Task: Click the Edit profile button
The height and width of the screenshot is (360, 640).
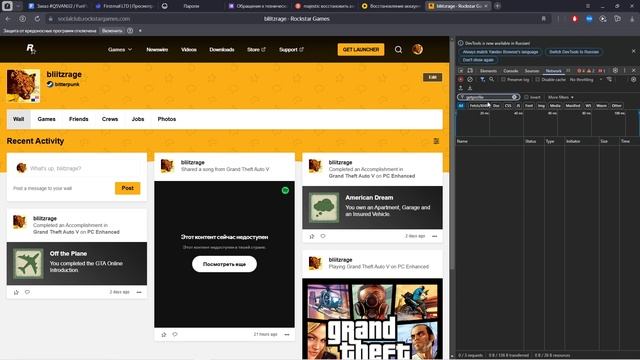Action: point(432,77)
